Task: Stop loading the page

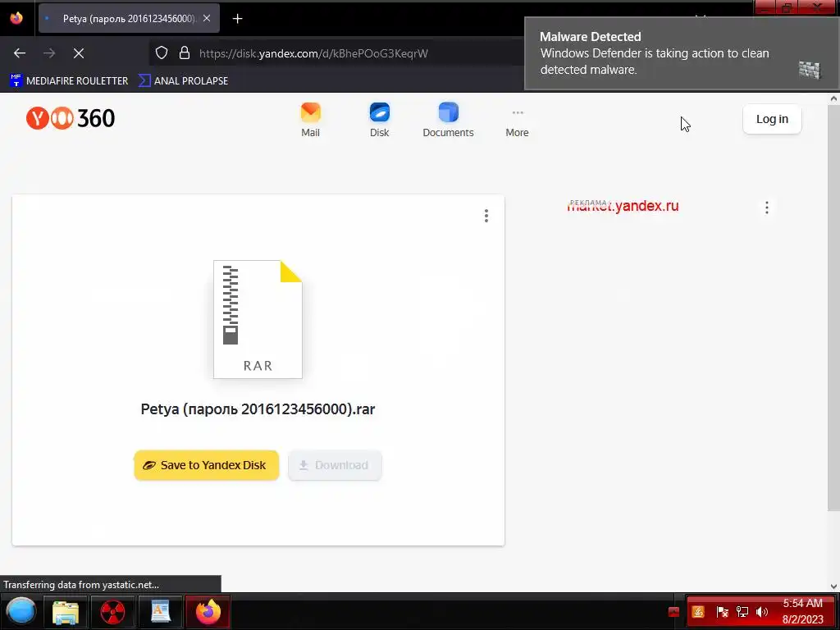Action: click(79, 53)
